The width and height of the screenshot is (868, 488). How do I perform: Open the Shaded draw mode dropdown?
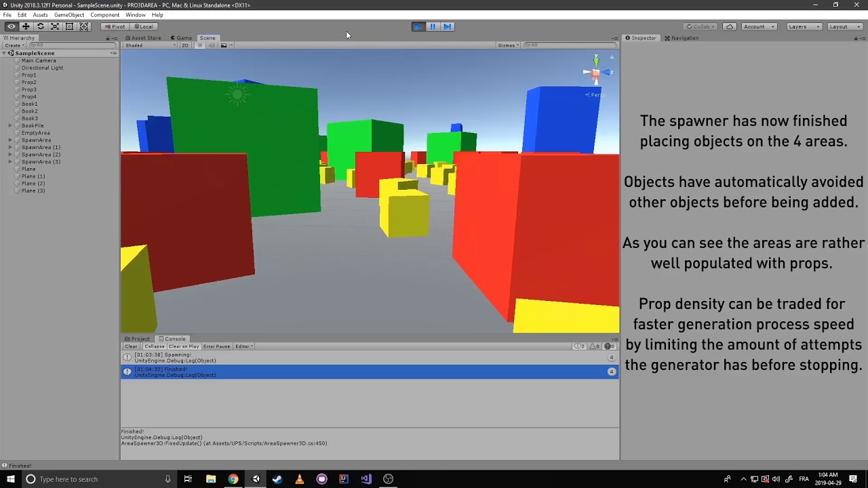pos(151,45)
